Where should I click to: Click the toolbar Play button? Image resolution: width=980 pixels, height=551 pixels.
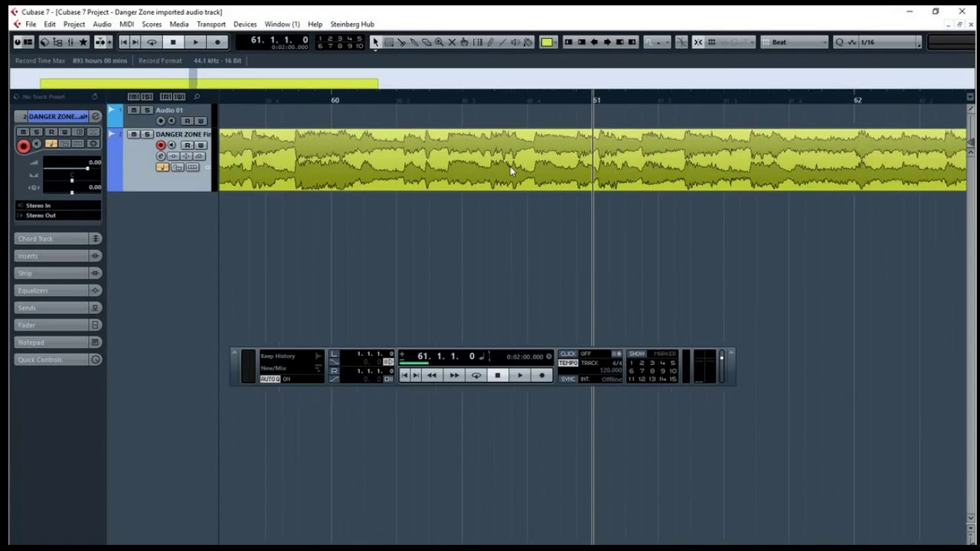click(195, 42)
